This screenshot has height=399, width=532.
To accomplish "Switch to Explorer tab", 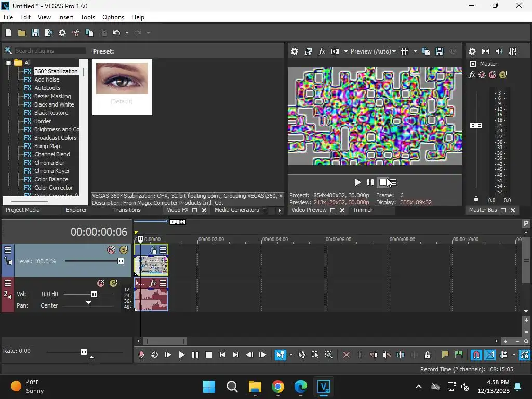I will coord(76,210).
